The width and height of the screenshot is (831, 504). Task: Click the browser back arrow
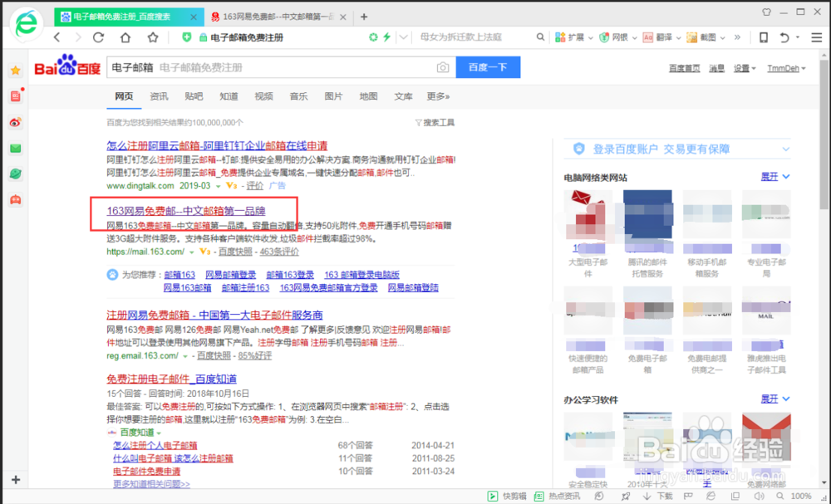(57, 37)
